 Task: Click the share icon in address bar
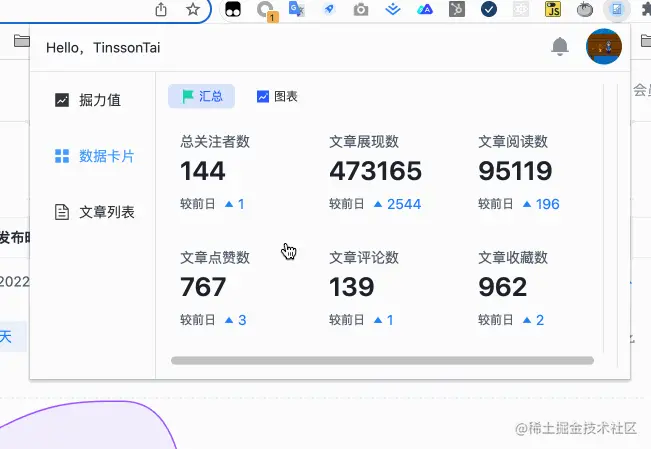tap(161, 9)
